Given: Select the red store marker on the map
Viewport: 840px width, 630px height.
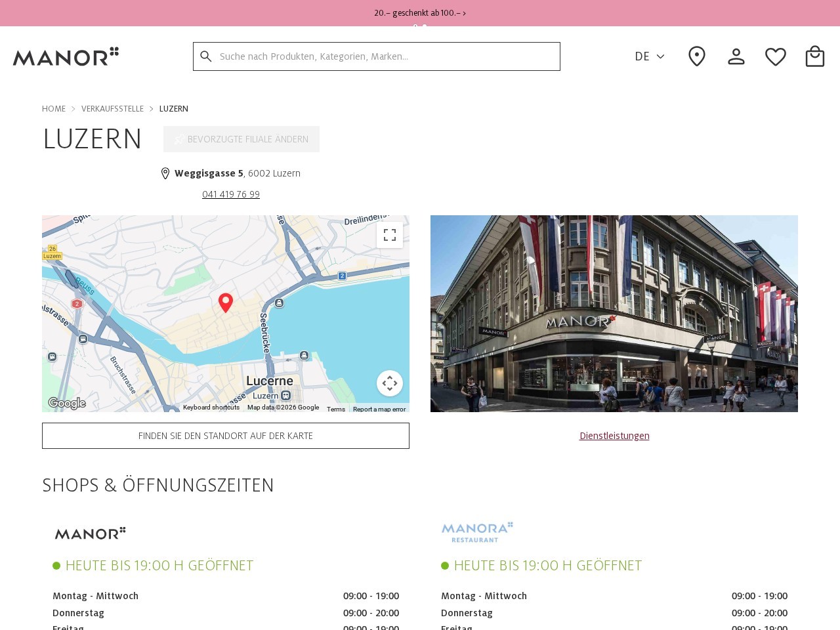Looking at the screenshot, I should click(x=226, y=302).
